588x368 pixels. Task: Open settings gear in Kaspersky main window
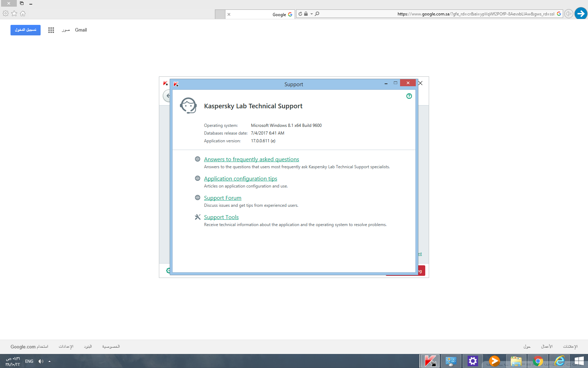click(168, 270)
